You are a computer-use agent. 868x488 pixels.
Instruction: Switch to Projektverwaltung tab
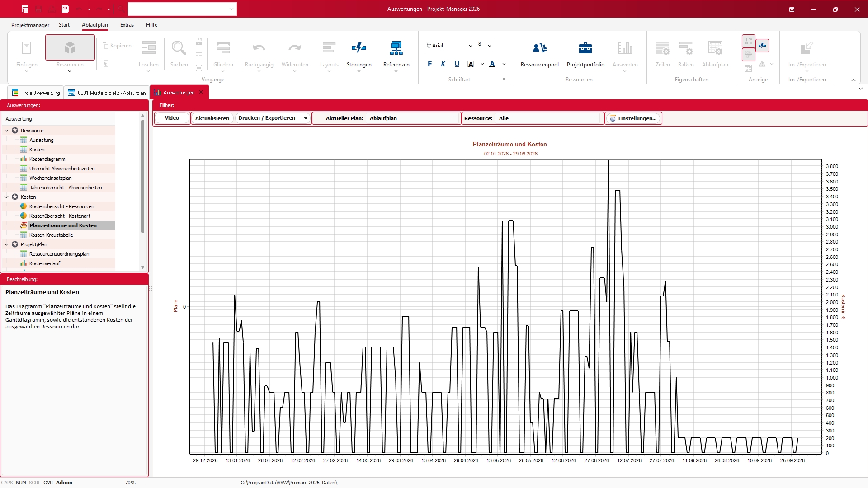(36, 93)
